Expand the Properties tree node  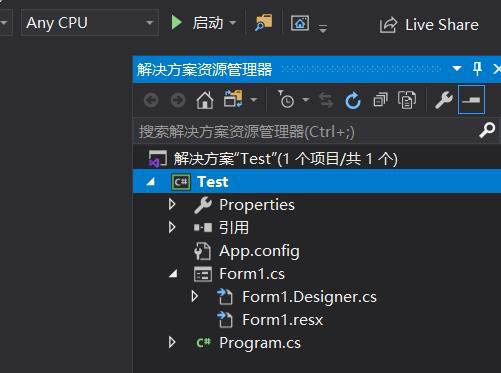click(x=172, y=204)
